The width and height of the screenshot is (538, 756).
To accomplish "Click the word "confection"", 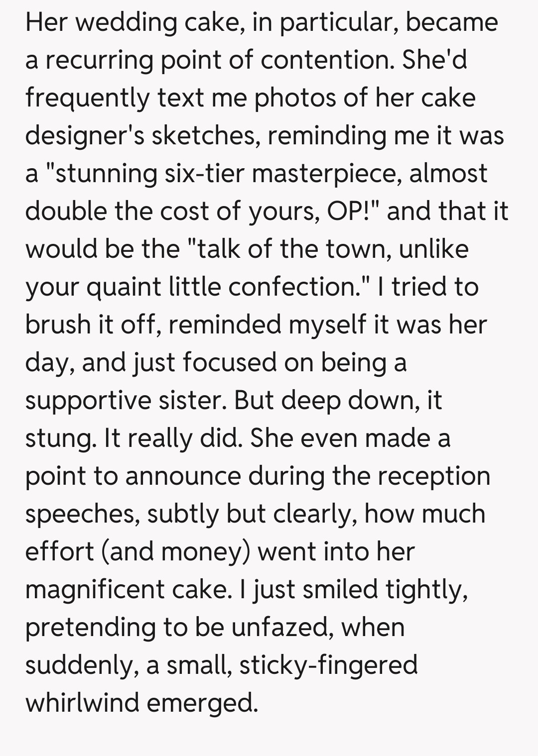I will 296,288.
